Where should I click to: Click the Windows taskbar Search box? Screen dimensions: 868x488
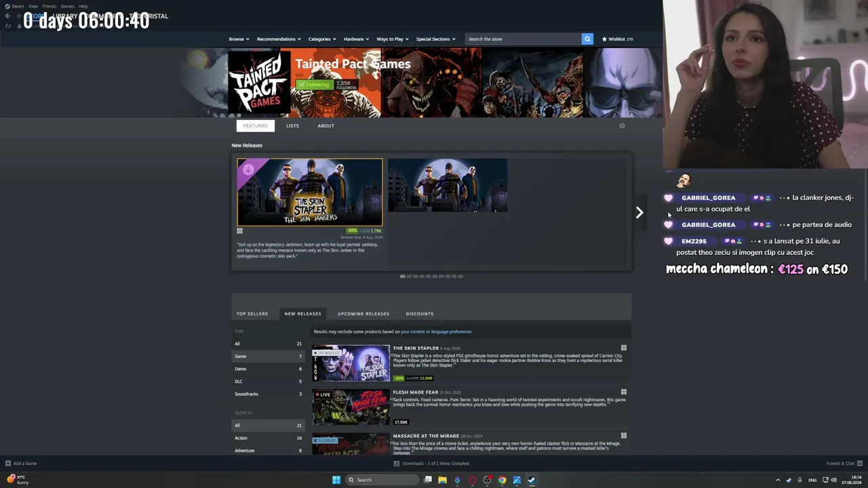pos(382,480)
